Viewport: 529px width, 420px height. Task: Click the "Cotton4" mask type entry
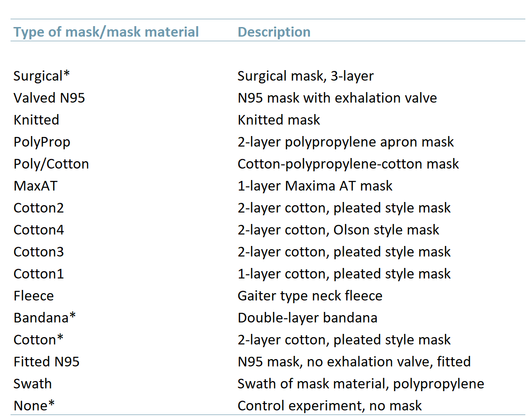click(39, 229)
